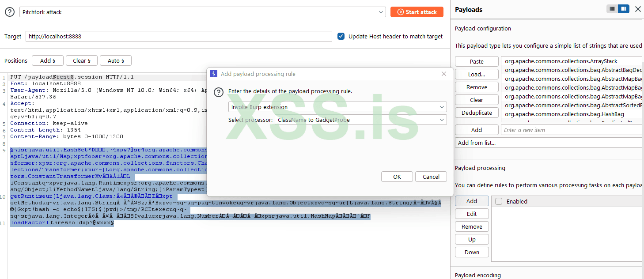
Task: Click Edit in Payload processing section
Action: pyautogui.click(x=472, y=214)
